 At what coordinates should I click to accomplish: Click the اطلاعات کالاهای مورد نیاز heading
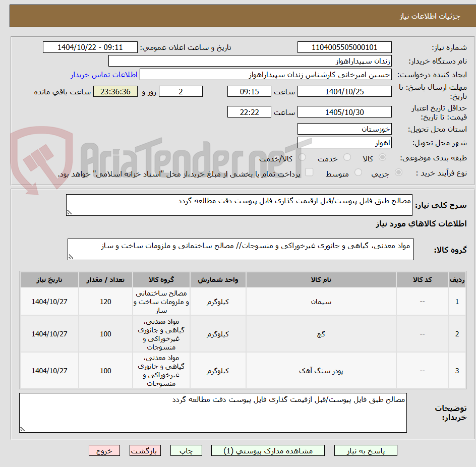point(421,224)
